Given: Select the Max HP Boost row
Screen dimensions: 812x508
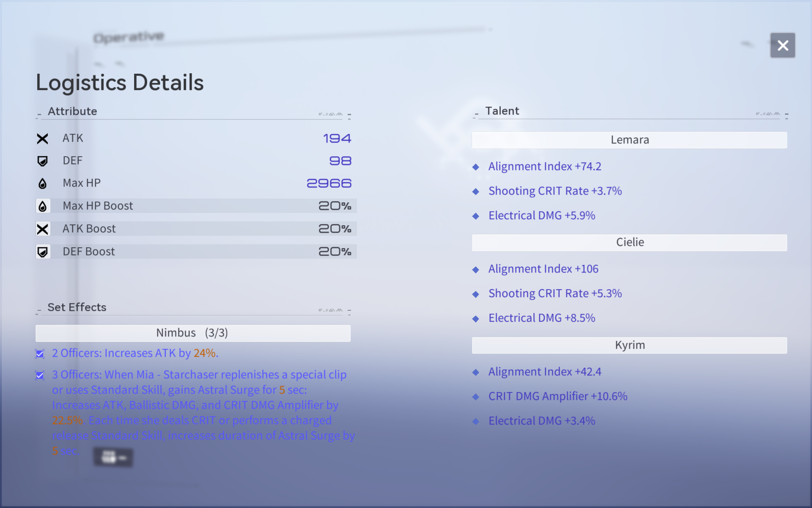Looking at the screenshot, I should click(196, 206).
